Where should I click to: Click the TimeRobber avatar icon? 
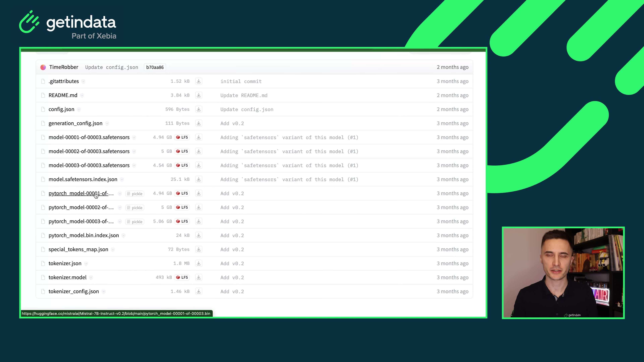point(43,67)
